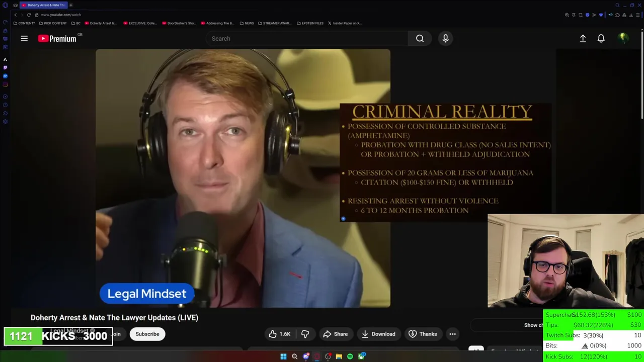The width and height of the screenshot is (644, 362).
Task: Open the Windows Start button
Action: 283,356
